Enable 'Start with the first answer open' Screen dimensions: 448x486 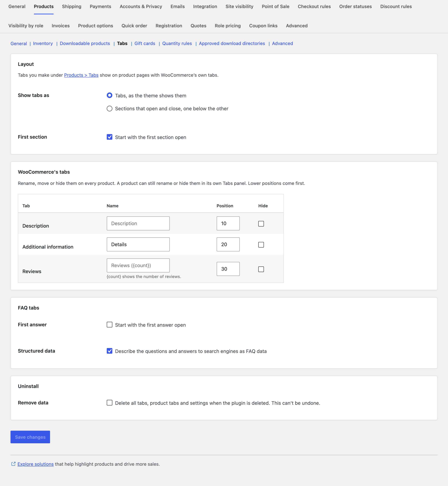click(x=109, y=325)
